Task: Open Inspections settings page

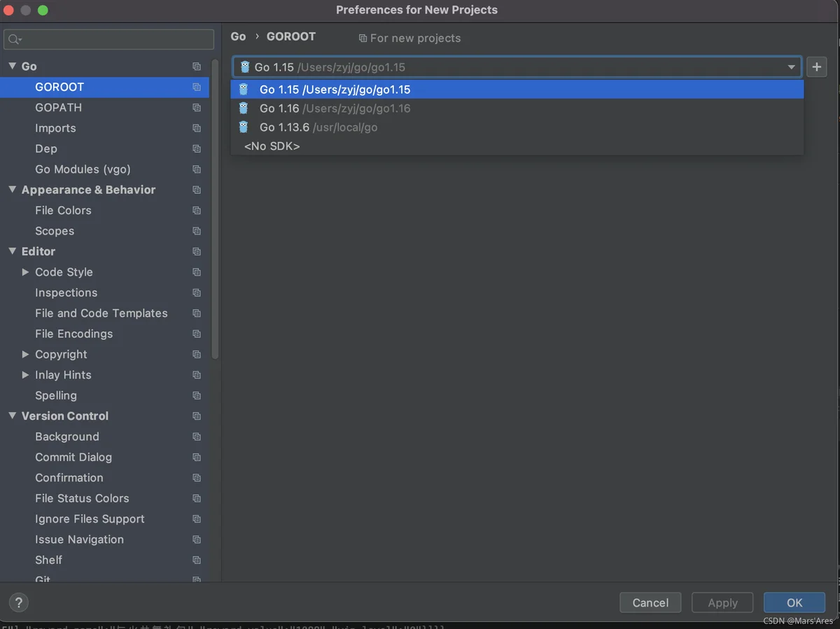Action: point(66,292)
